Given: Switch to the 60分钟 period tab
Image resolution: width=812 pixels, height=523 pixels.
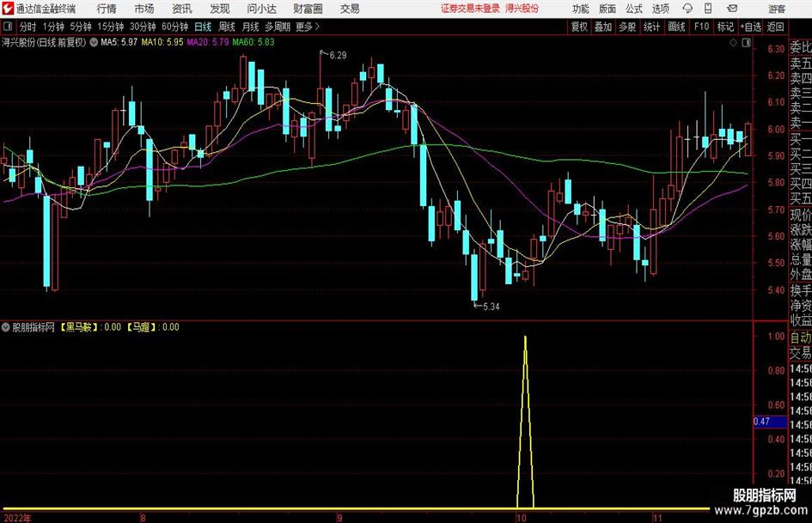Looking at the screenshot, I should [x=175, y=27].
